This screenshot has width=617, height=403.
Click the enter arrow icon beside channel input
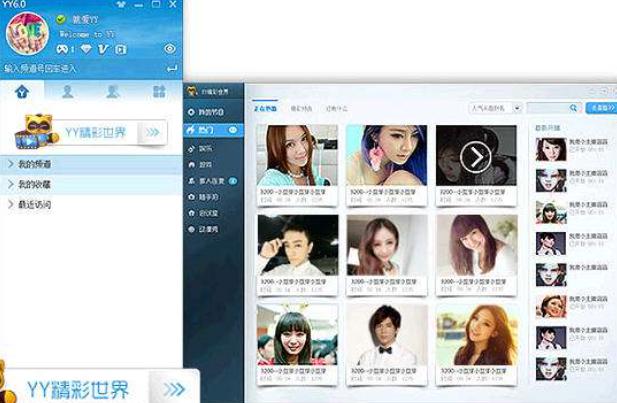172,69
